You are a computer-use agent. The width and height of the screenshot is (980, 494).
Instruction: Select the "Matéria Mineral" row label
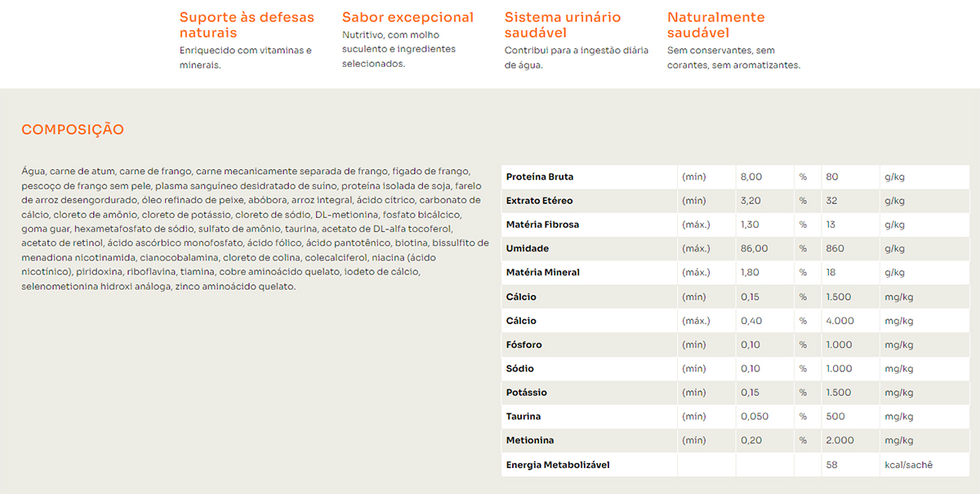(542, 273)
